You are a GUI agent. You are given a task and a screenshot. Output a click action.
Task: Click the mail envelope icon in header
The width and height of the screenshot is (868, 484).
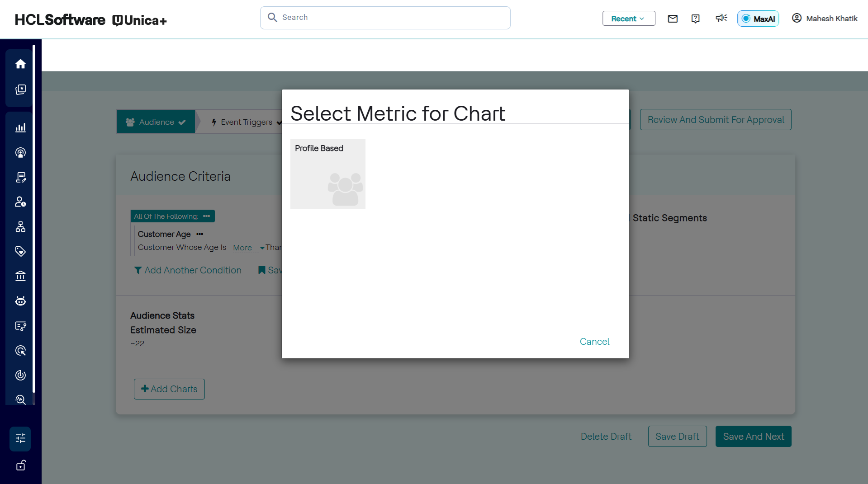coord(673,19)
